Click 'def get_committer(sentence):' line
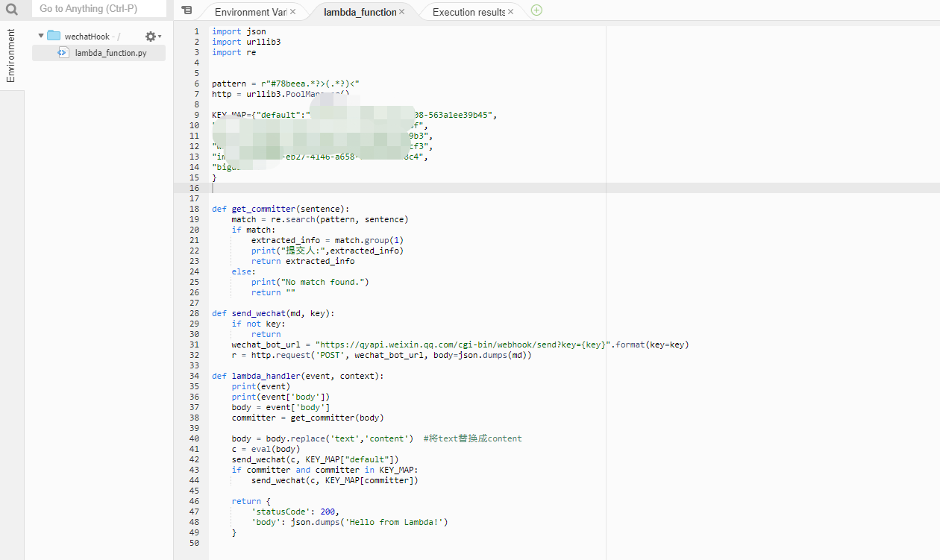The image size is (940, 560). click(281, 209)
